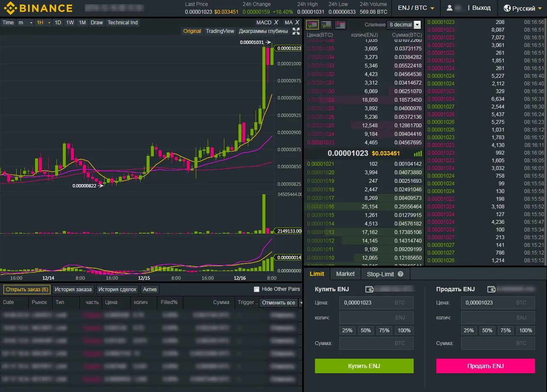The width and height of the screenshot is (547, 392).
Task: Show only sell orders in order book
Action: [x=341, y=25]
